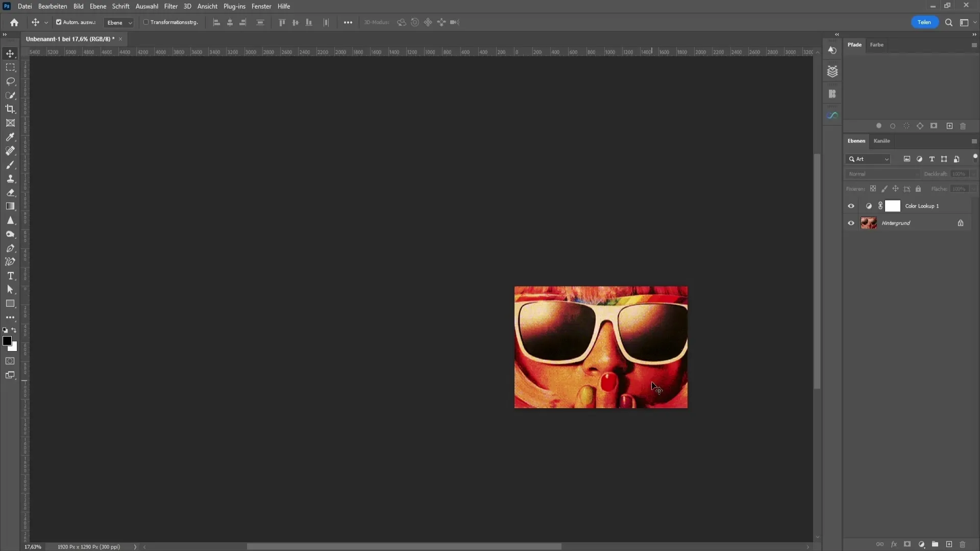Open the Fläche fill dropdown

973,189
